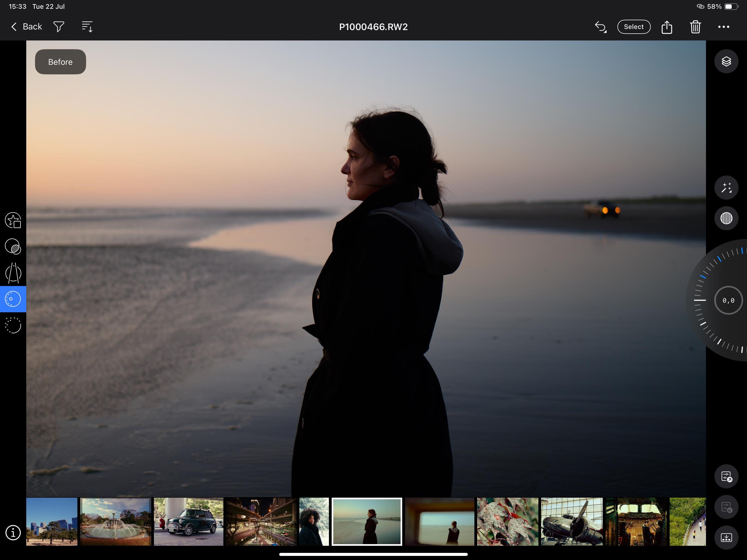Open the photo info icon

coord(13,533)
